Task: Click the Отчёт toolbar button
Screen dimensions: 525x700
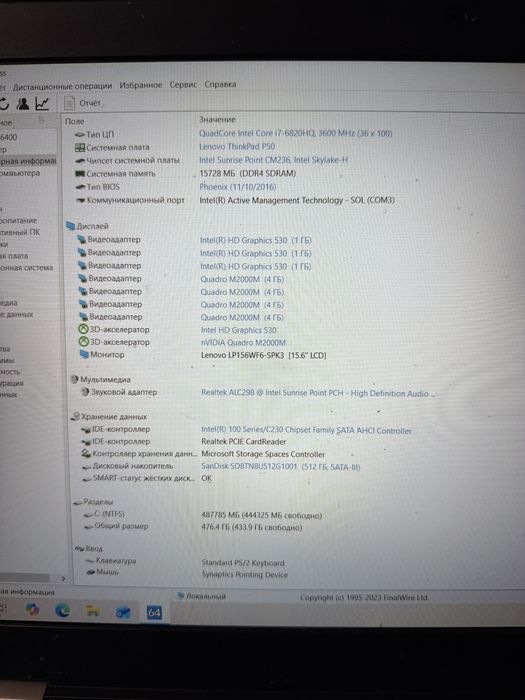Action: click(x=83, y=103)
